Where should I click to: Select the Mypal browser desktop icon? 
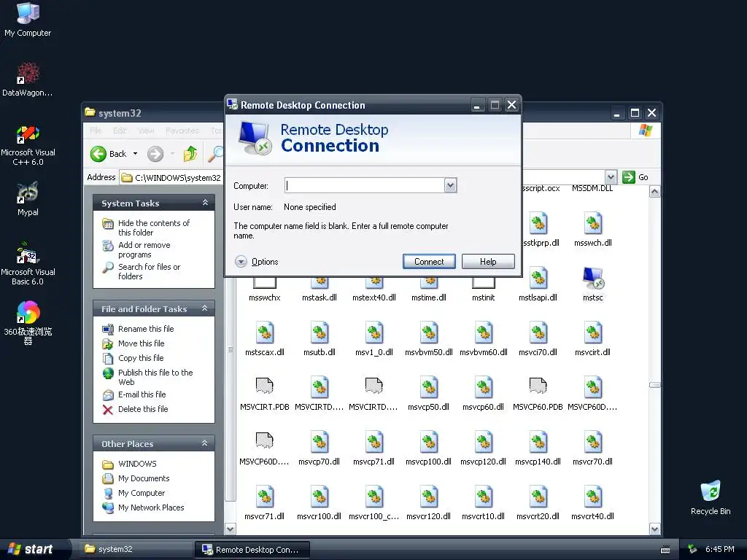(28, 199)
